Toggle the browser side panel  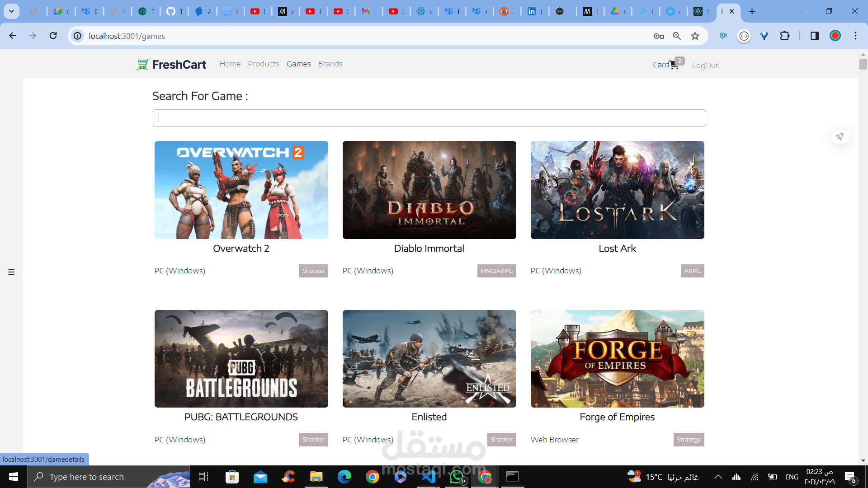pyautogui.click(x=814, y=36)
